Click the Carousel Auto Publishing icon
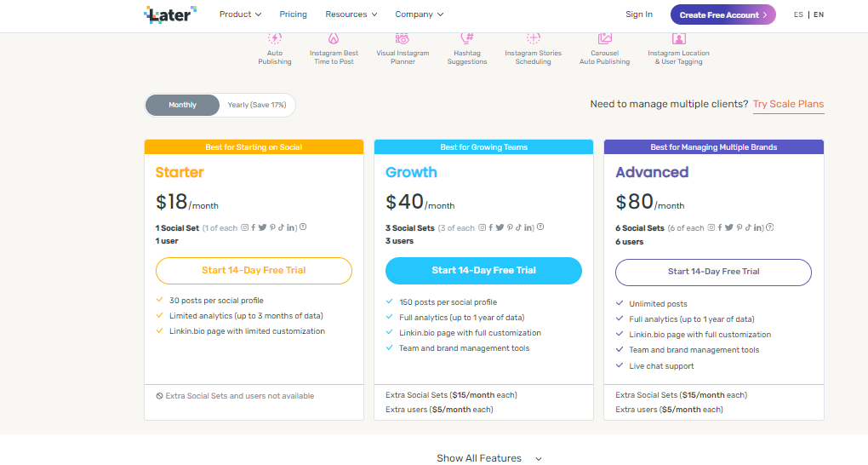This screenshot has height=465, width=868. (604, 38)
